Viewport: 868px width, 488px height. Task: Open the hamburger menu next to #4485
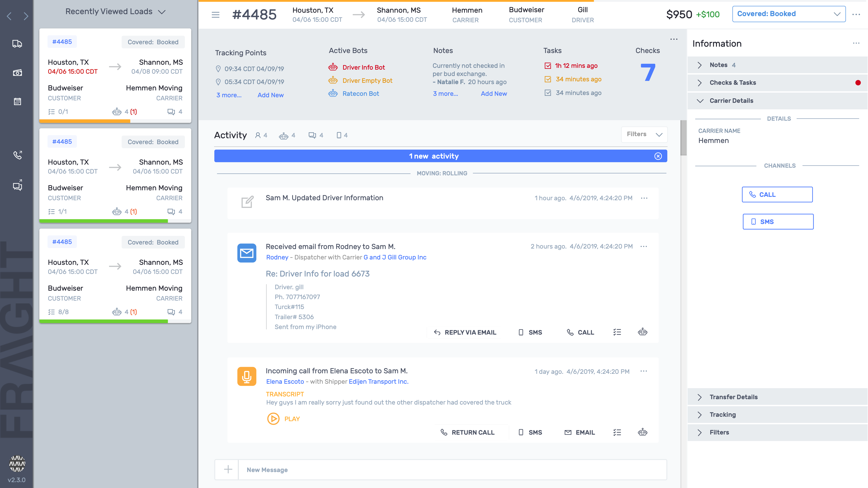(x=216, y=15)
